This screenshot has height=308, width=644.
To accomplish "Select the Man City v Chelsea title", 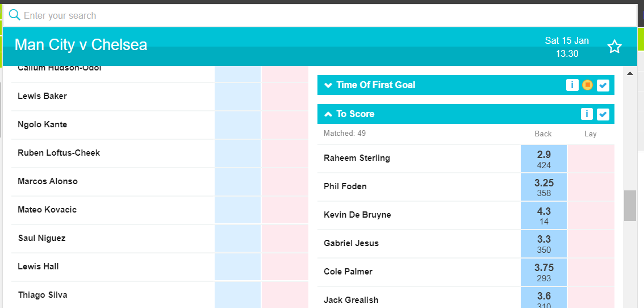I will [x=81, y=44].
